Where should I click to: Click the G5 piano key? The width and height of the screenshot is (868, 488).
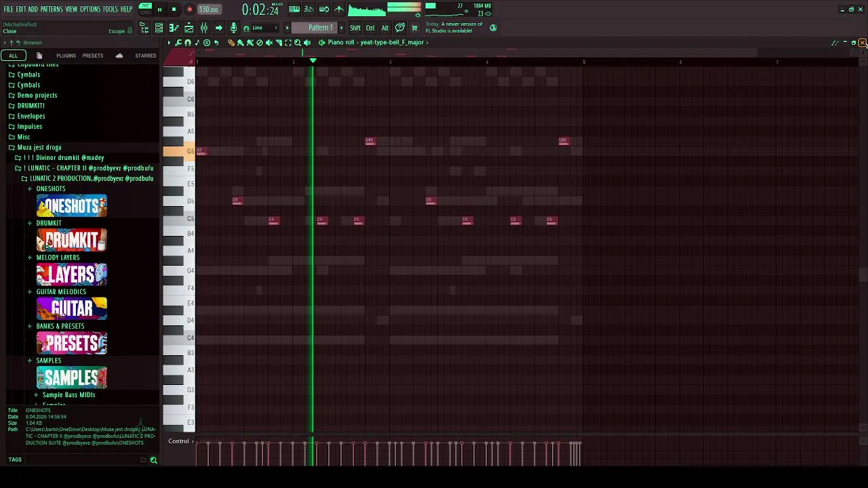pos(179,150)
